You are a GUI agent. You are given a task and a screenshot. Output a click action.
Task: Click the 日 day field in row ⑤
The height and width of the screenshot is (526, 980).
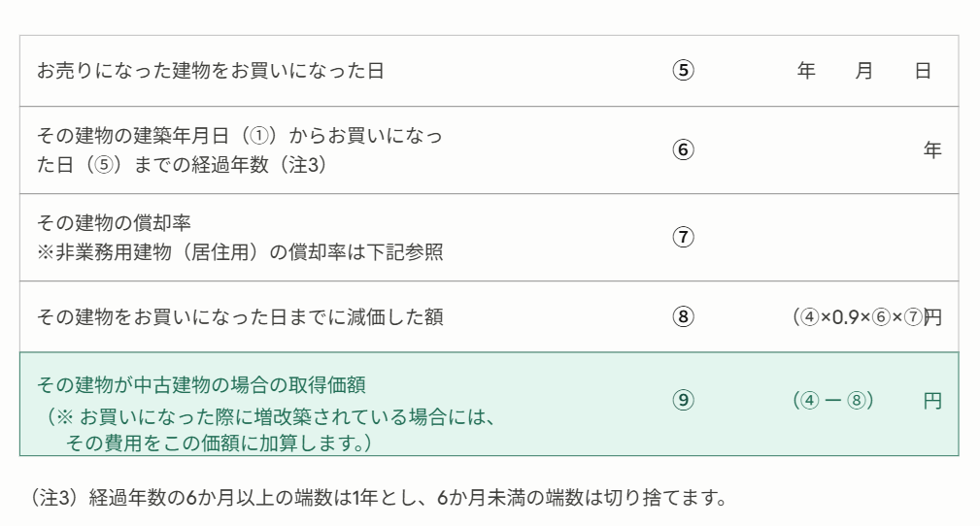pyautogui.click(x=923, y=71)
